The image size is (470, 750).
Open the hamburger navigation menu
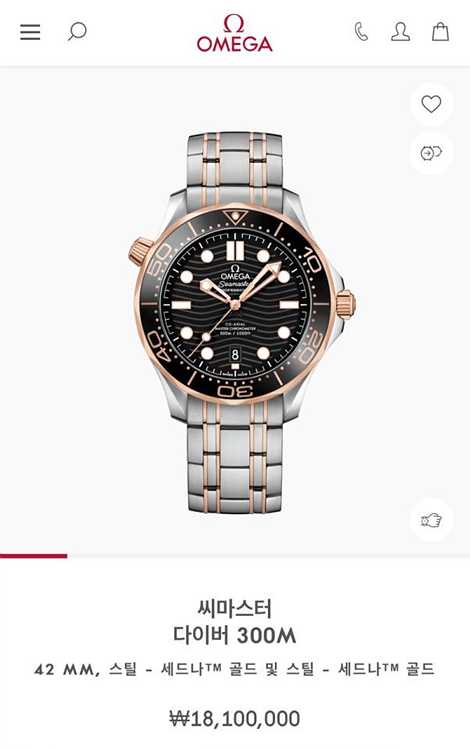[x=30, y=32]
